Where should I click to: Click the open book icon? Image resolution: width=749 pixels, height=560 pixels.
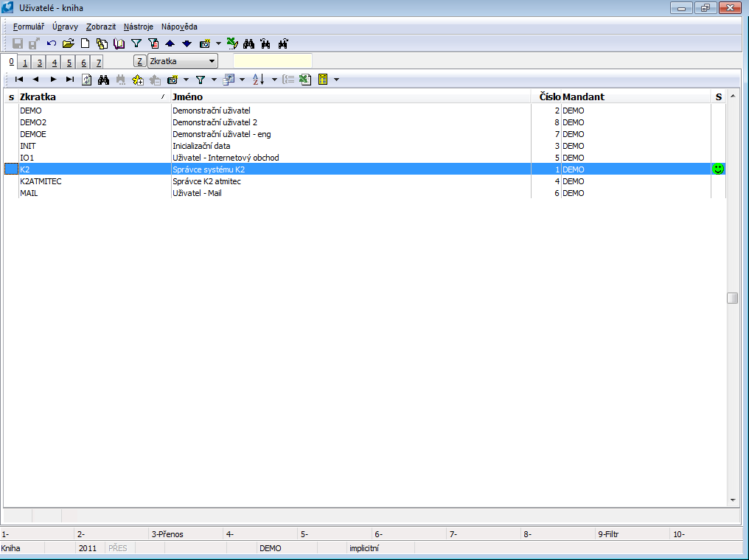119,44
